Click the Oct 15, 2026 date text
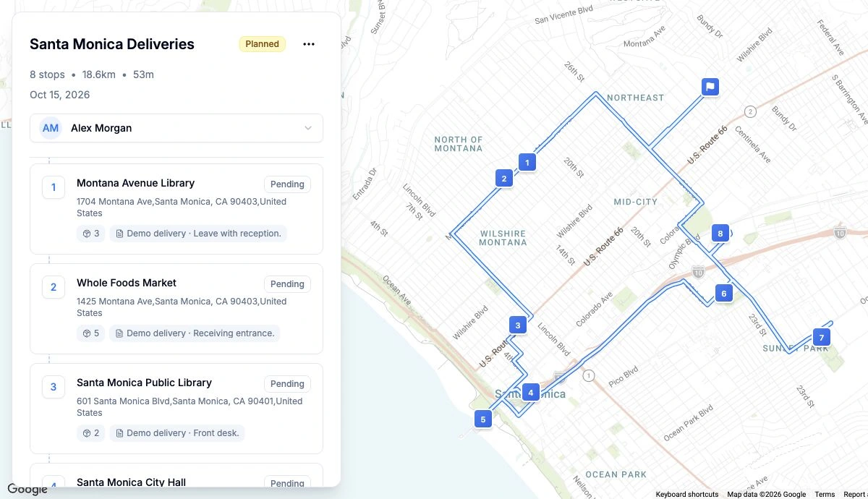 click(x=60, y=95)
